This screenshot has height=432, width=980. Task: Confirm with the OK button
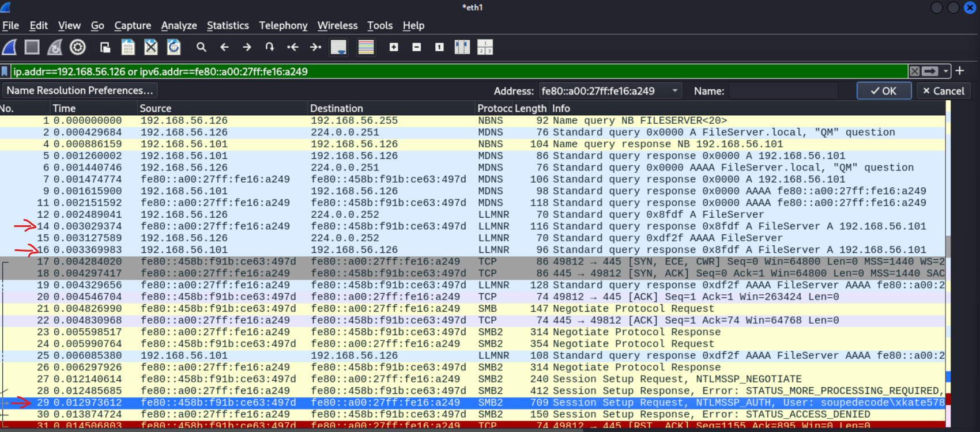pyautogui.click(x=884, y=91)
